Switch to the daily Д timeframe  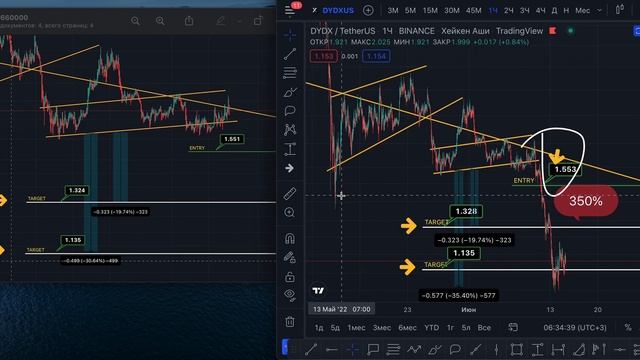[554, 11]
